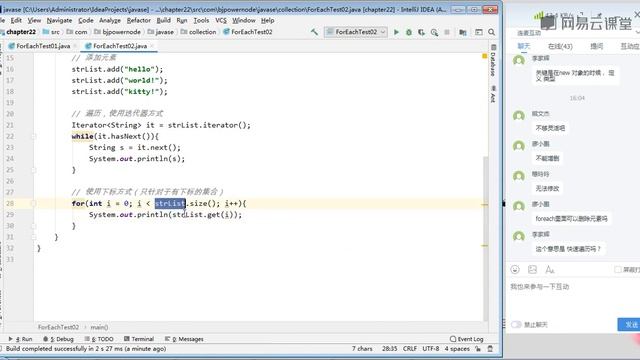Select the 在线(43) tab
The height and width of the screenshot is (360, 640).
tap(560, 46)
